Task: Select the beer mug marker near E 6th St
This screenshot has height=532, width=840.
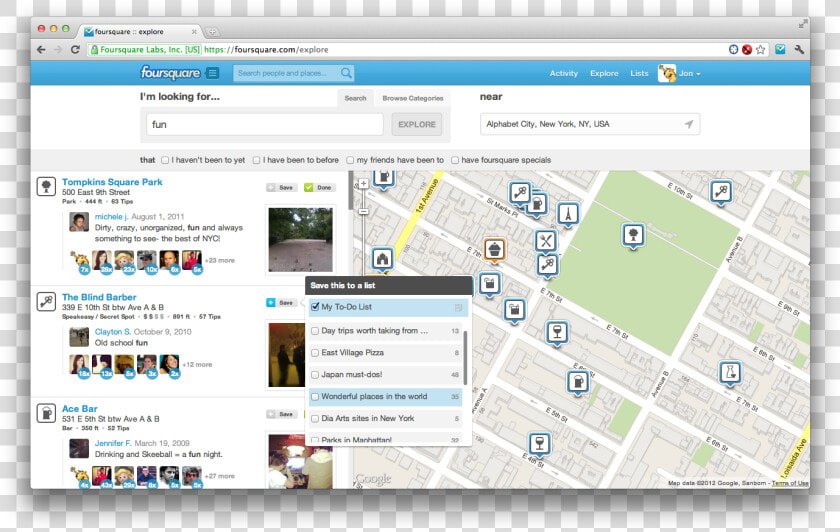Action: click(578, 383)
